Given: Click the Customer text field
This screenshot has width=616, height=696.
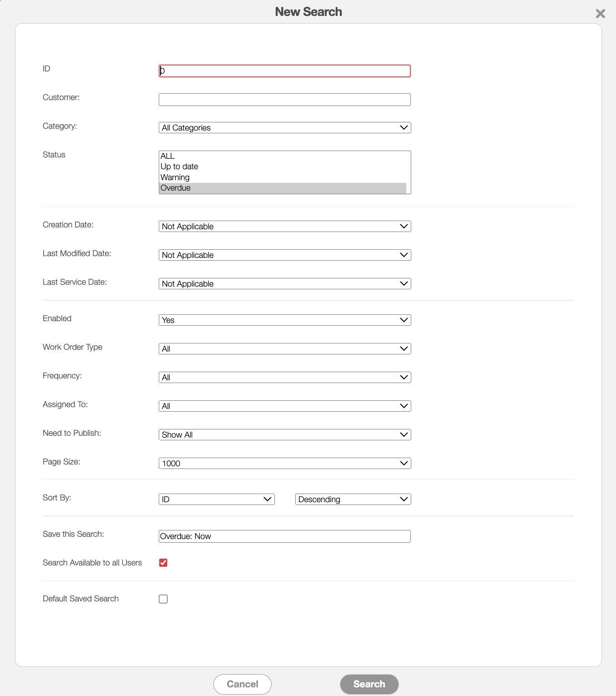Looking at the screenshot, I should [x=285, y=100].
